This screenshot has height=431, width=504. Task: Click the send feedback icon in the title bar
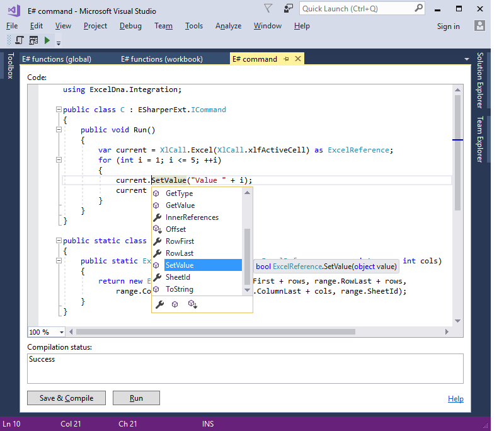[288, 9]
